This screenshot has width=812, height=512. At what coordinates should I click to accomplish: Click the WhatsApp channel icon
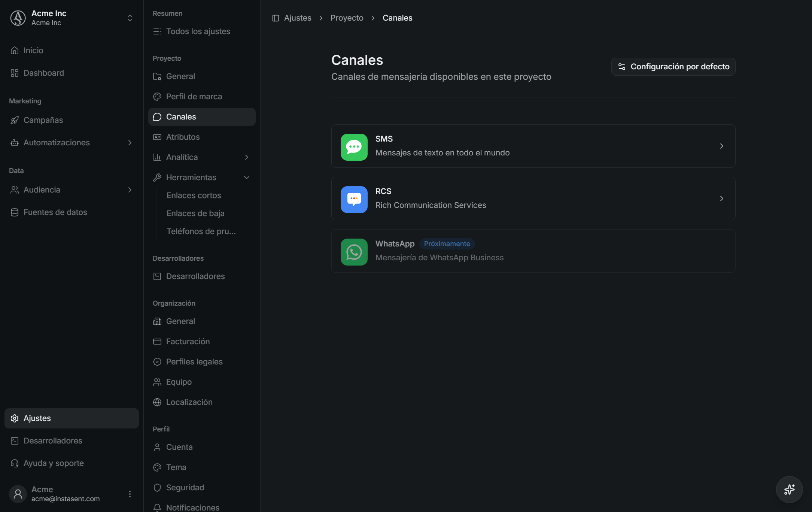(x=354, y=252)
